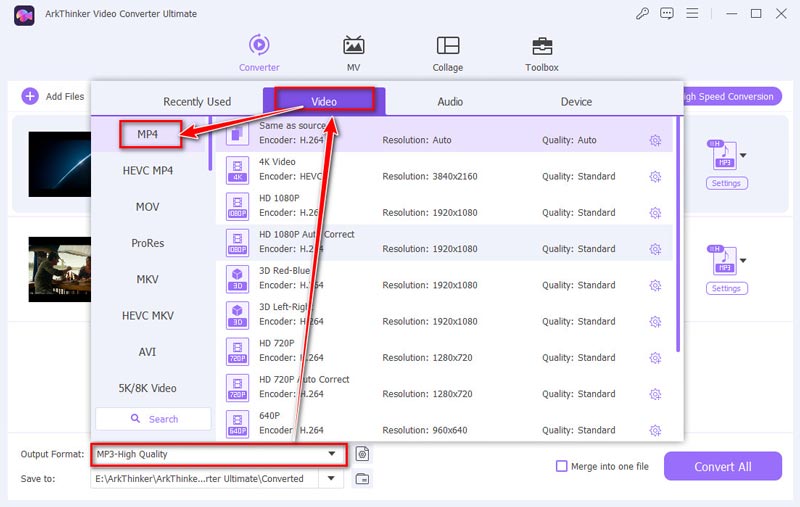This screenshot has width=800, height=507.
Task: Click gear icon for HD 720P preset
Action: (655, 358)
